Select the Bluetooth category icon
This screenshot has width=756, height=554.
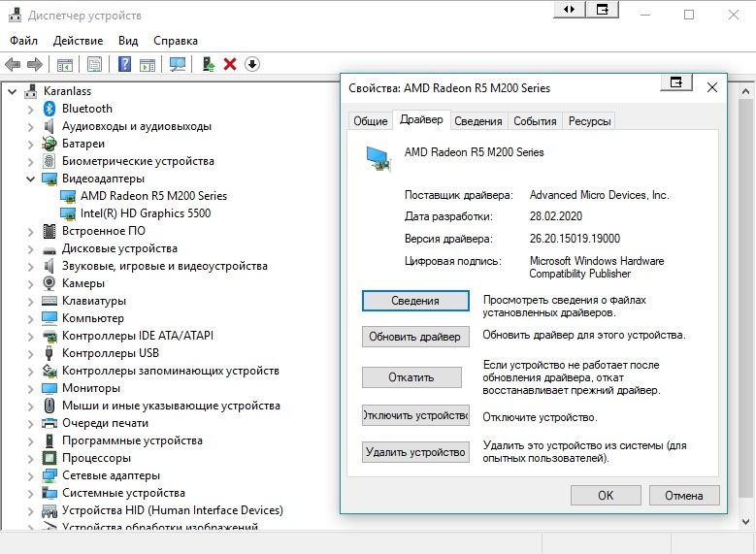pos(49,109)
